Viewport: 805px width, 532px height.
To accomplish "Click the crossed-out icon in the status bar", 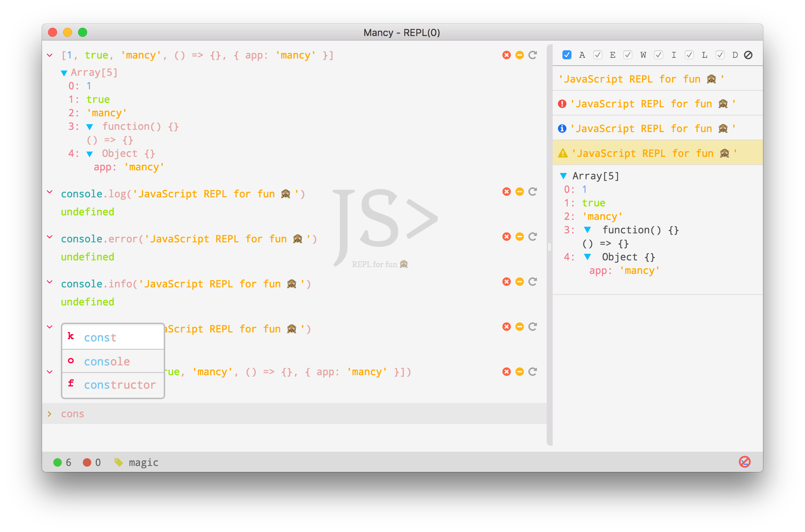I will click(x=745, y=462).
